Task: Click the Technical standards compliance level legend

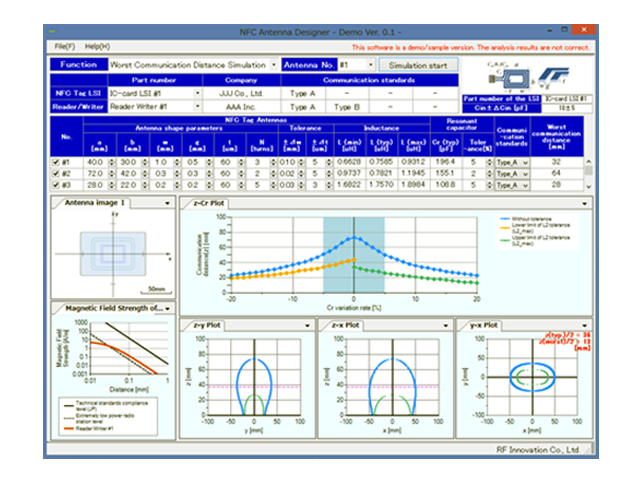Action: 106,406
